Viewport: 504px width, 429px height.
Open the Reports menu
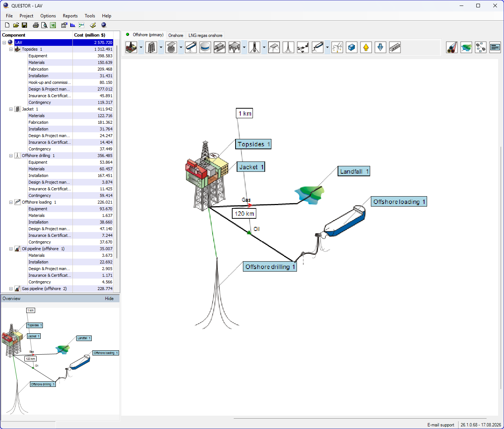tap(70, 16)
